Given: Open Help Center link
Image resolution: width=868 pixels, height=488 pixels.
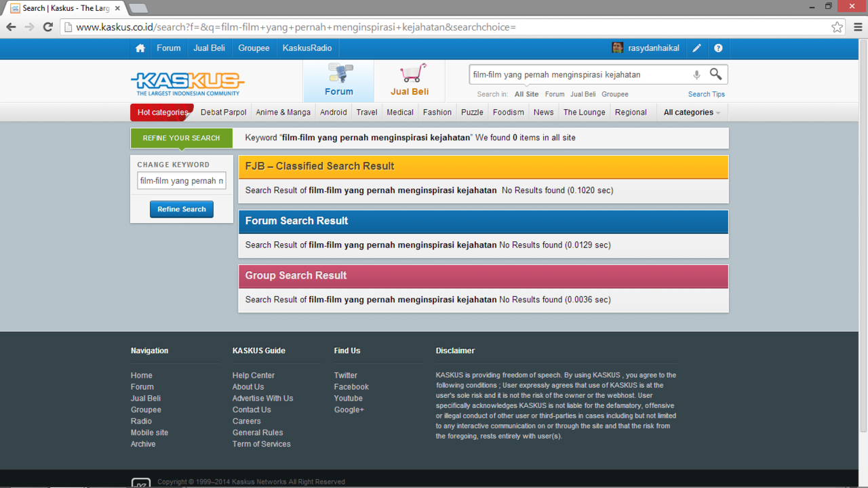Looking at the screenshot, I should (254, 375).
